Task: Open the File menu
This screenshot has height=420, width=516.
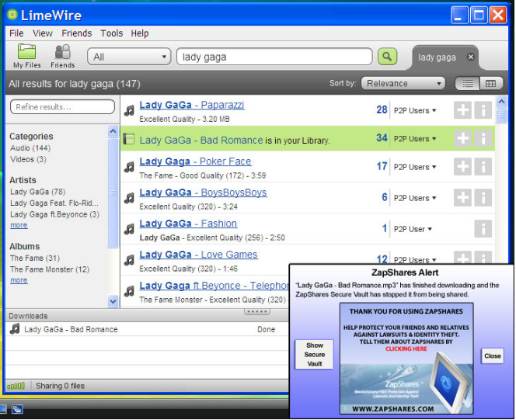Action: pyautogui.click(x=16, y=33)
